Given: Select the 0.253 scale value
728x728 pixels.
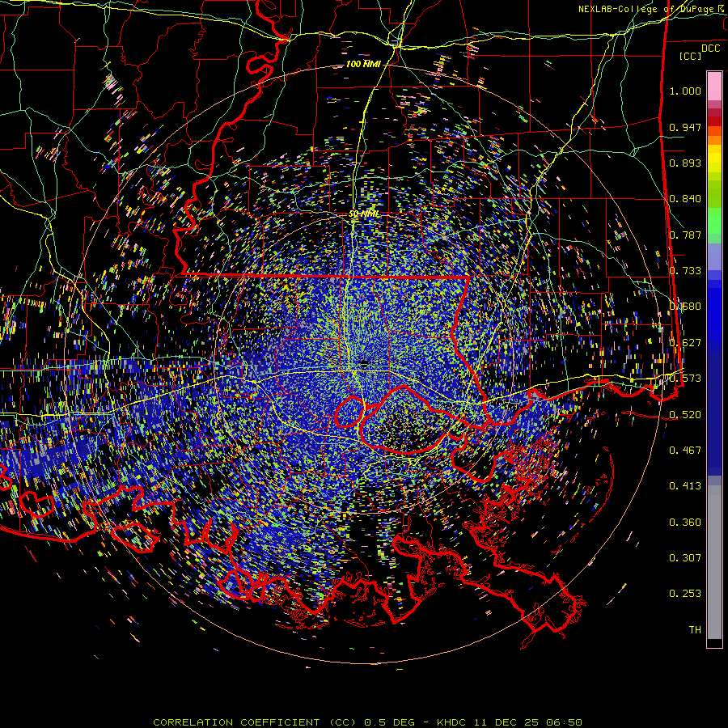Looking at the screenshot, I should (685, 594).
